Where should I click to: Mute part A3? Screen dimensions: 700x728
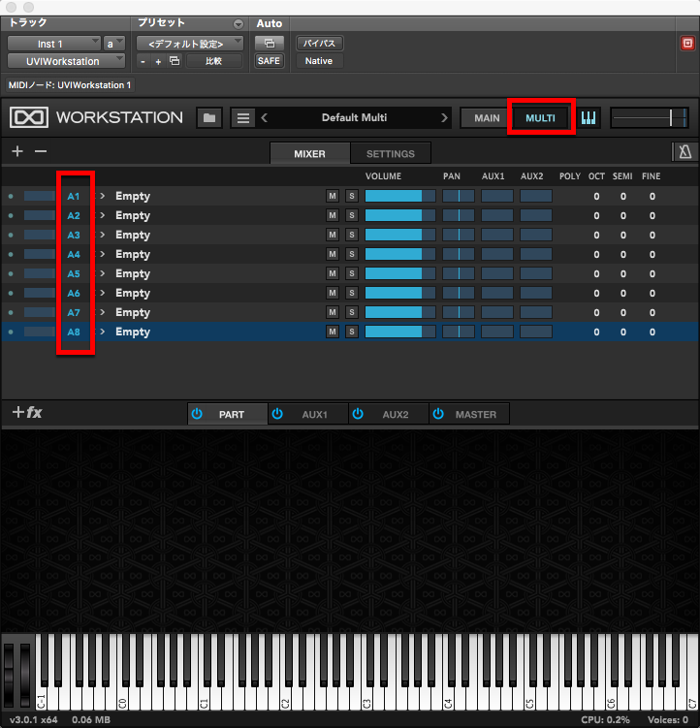tap(333, 235)
